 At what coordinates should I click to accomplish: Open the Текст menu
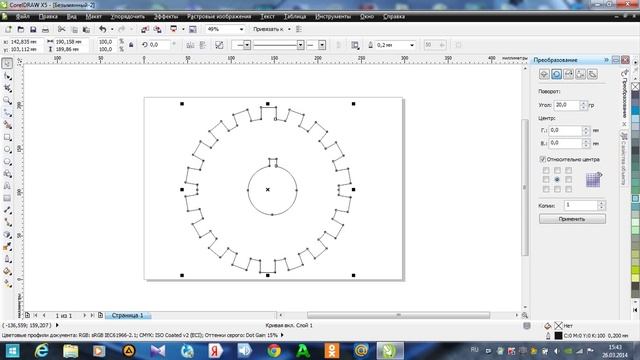(267, 17)
